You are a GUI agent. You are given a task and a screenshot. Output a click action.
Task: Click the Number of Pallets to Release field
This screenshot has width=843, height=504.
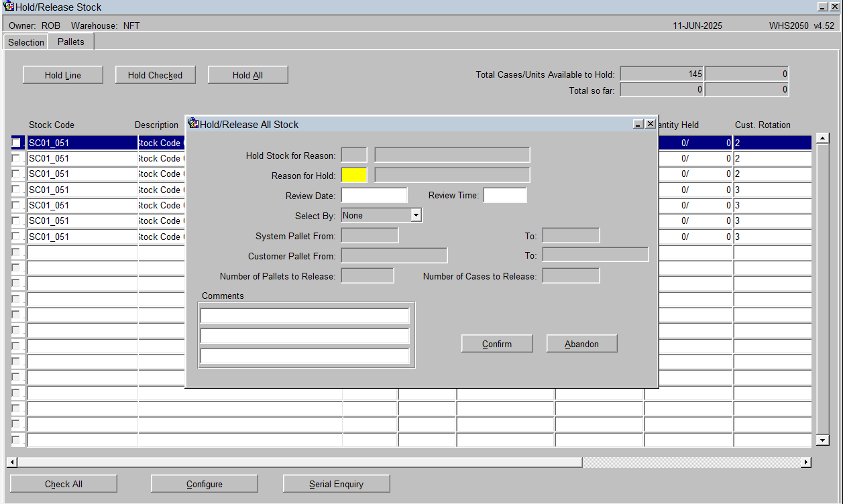coord(368,275)
